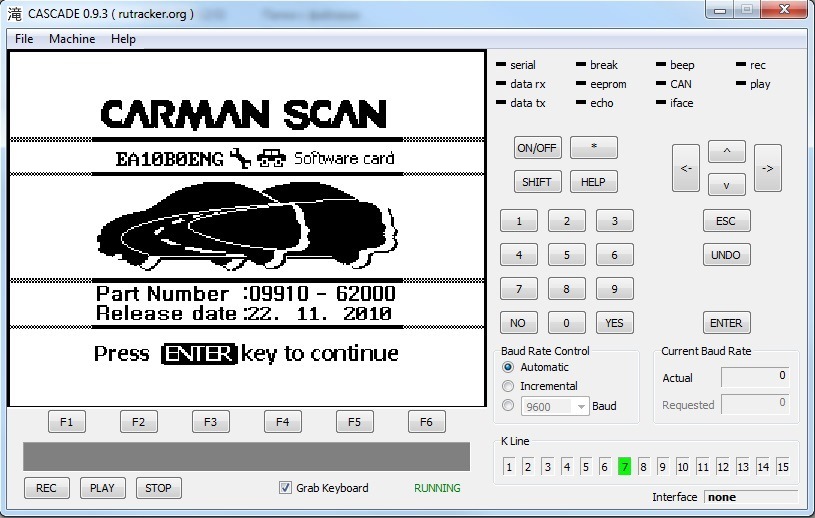Image resolution: width=815 pixels, height=518 pixels.
Task: Click the F1 function key
Action: pyautogui.click(x=67, y=422)
